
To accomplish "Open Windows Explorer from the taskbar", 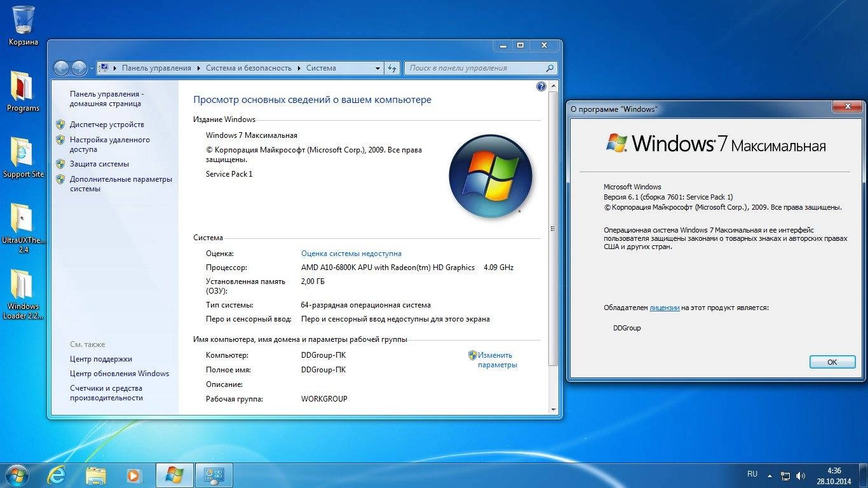I will 96,475.
